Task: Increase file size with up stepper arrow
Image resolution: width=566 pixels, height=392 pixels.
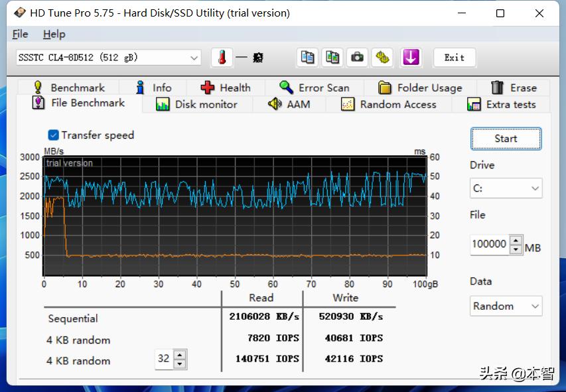Action: pyautogui.click(x=516, y=240)
